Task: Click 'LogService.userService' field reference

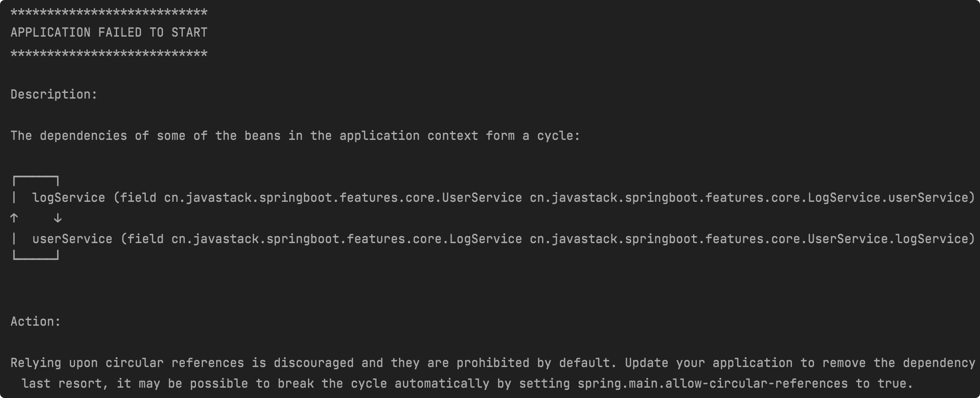Action: click(x=888, y=198)
